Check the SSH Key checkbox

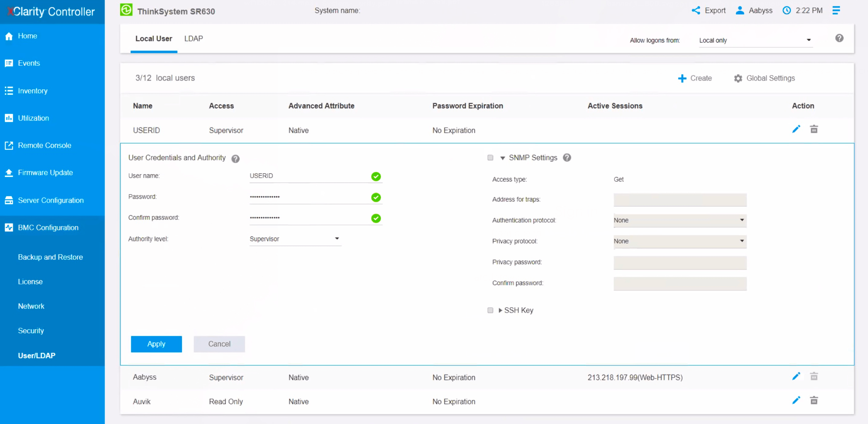click(490, 310)
